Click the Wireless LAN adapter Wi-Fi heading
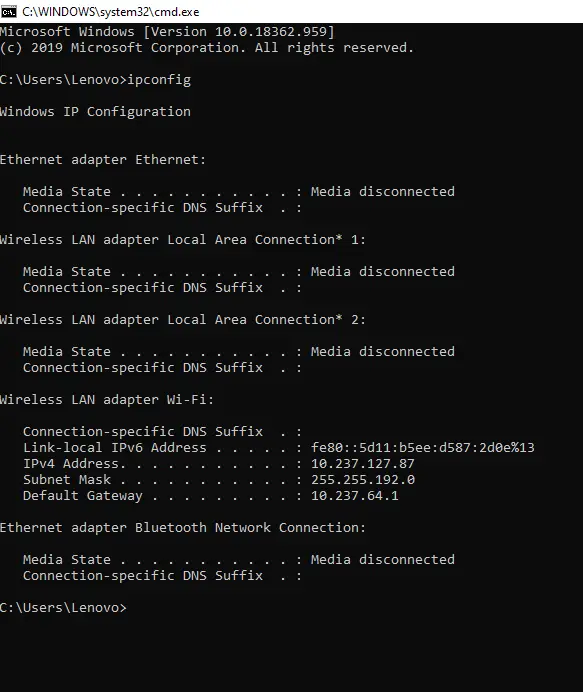Screen dimensions: 583x692 coord(107,400)
